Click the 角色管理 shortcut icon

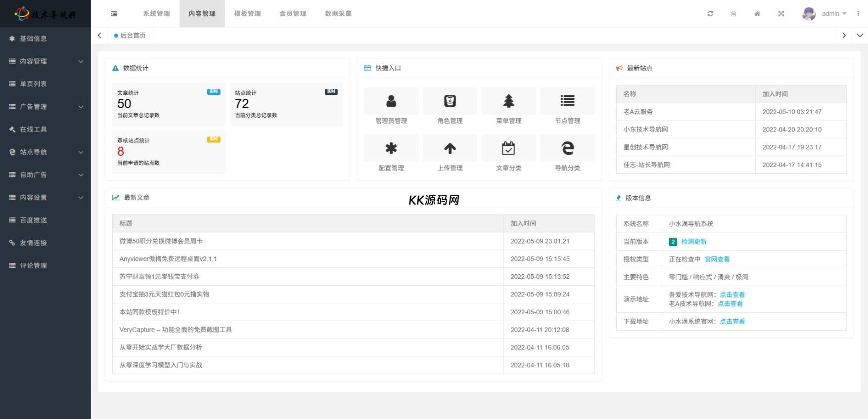tap(450, 101)
